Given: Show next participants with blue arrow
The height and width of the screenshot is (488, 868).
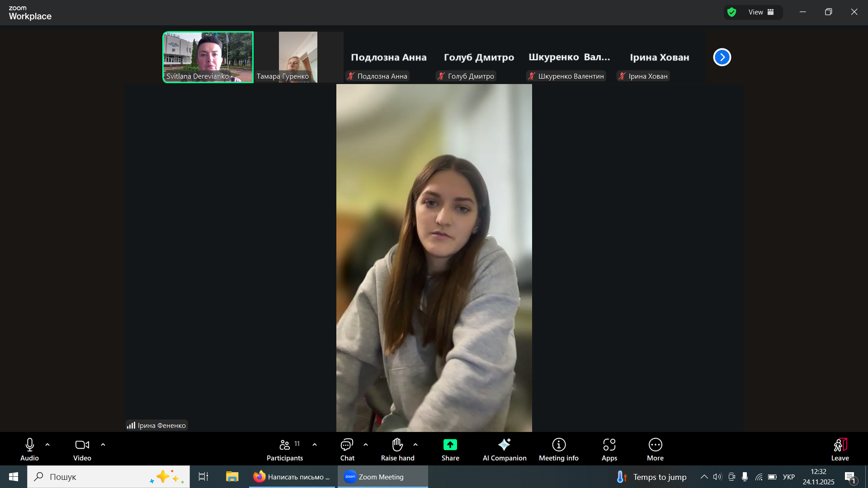Looking at the screenshot, I should tap(722, 57).
